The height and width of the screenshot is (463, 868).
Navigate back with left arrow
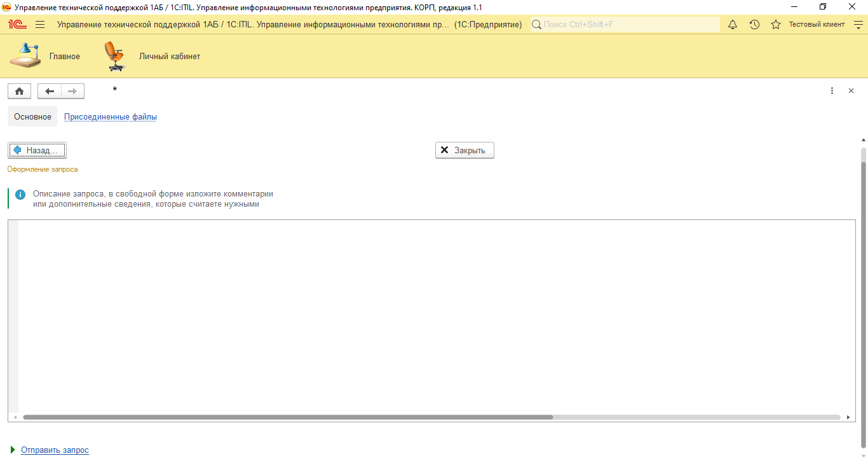(x=50, y=91)
